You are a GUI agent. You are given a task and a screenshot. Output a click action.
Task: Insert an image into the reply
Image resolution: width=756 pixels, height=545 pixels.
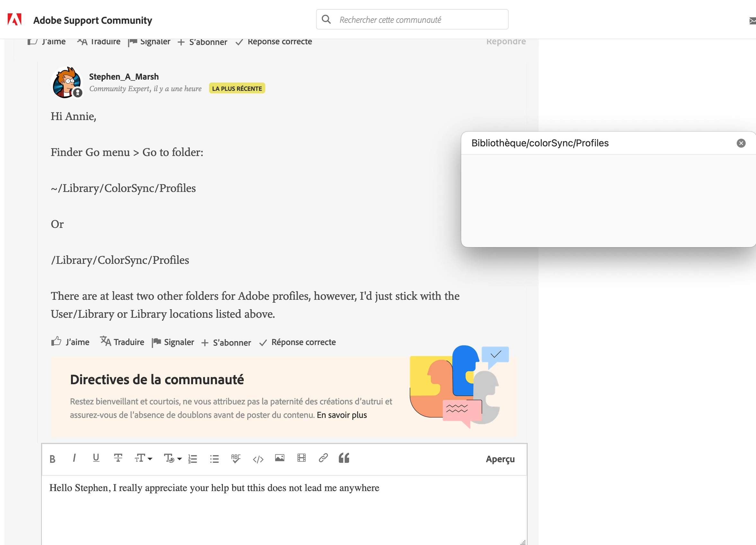pyautogui.click(x=280, y=458)
